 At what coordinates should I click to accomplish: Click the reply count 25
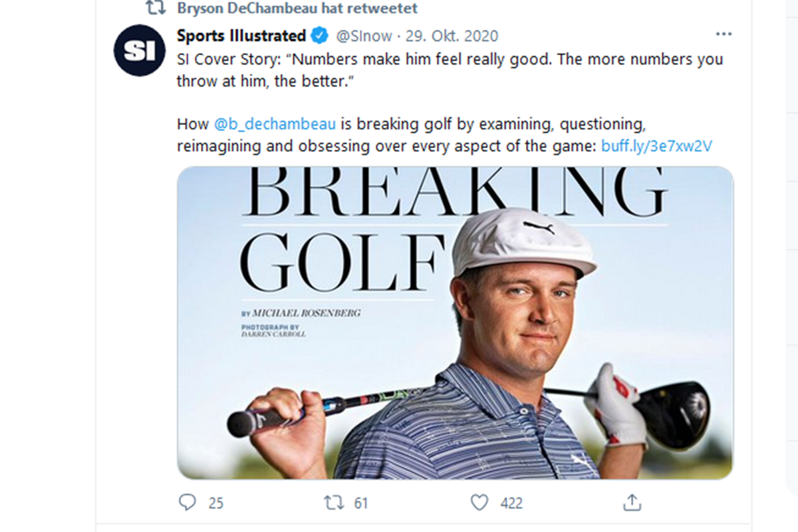point(215,503)
